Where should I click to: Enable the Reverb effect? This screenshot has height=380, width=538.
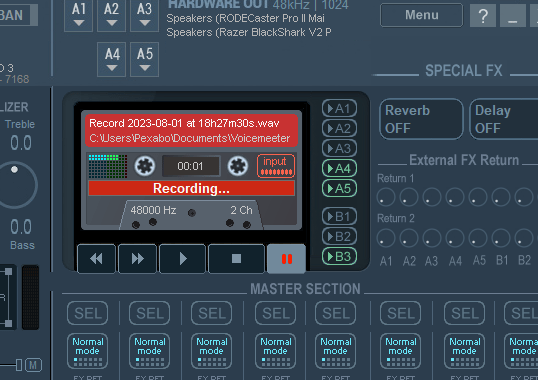[421, 119]
